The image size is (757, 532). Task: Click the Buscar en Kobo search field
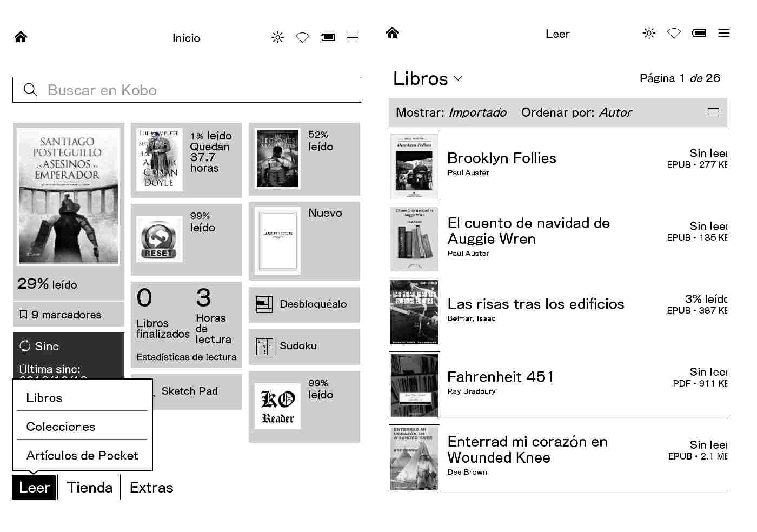pyautogui.click(x=187, y=90)
